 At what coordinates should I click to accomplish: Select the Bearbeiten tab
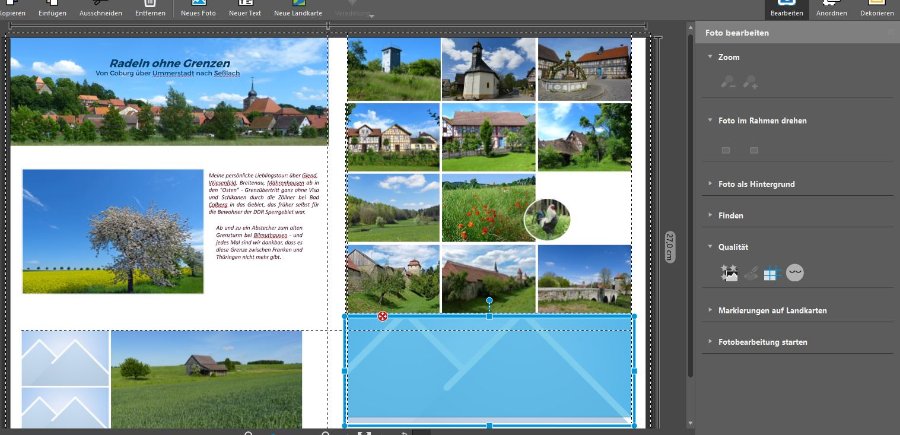(786, 8)
